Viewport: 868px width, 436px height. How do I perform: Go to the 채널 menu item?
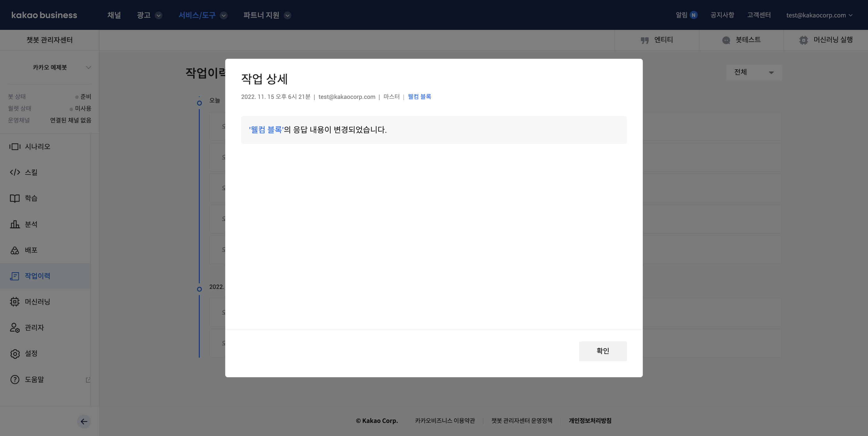114,15
